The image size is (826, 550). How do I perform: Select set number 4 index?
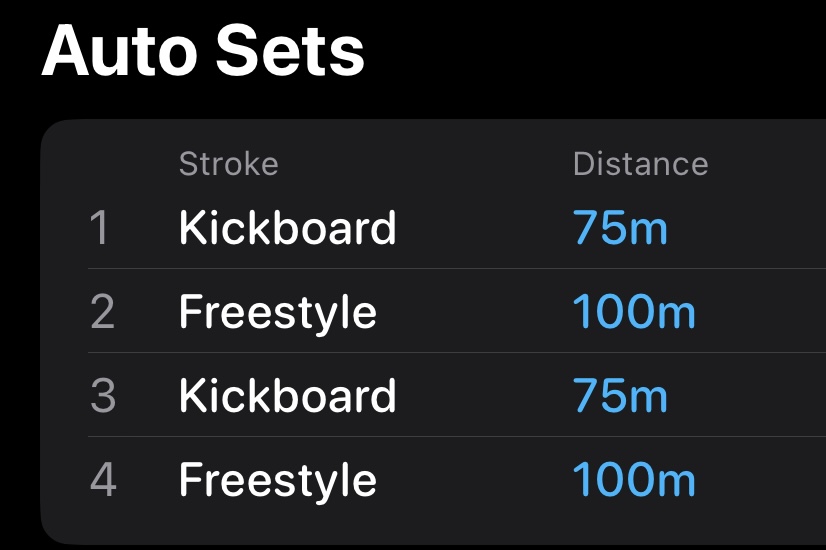pyautogui.click(x=102, y=481)
